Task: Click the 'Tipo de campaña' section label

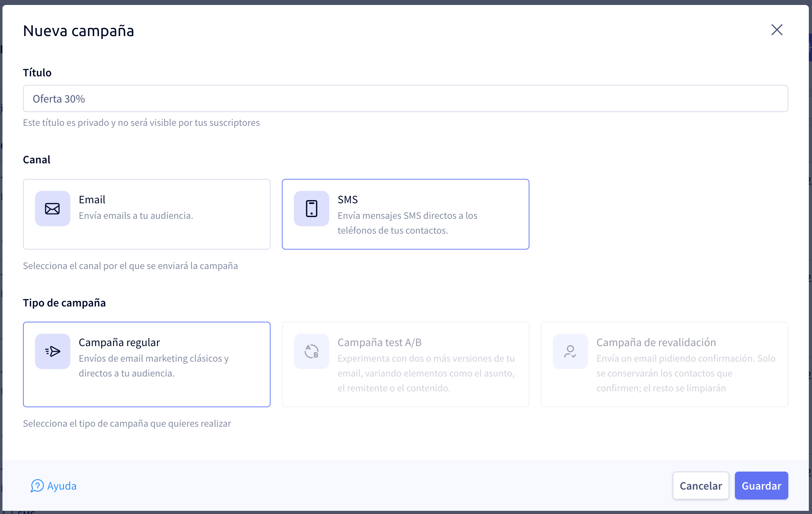Action: pyautogui.click(x=64, y=303)
